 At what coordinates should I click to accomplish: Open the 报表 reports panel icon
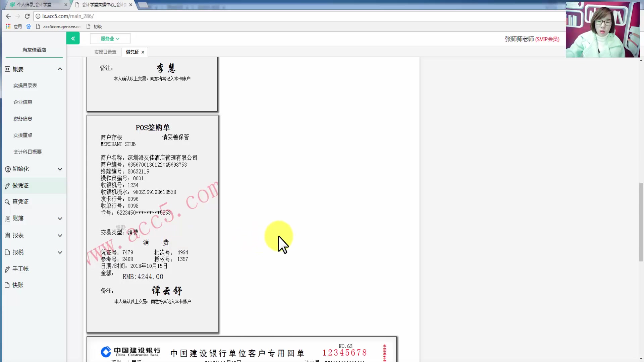(7, 235)
